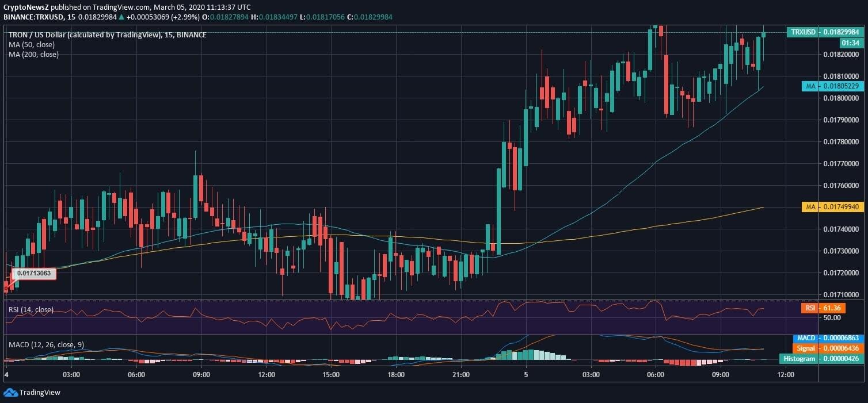868x403 pixels.
Task: Select the MA 0.01749940 price tag
Action: point(833,206)
